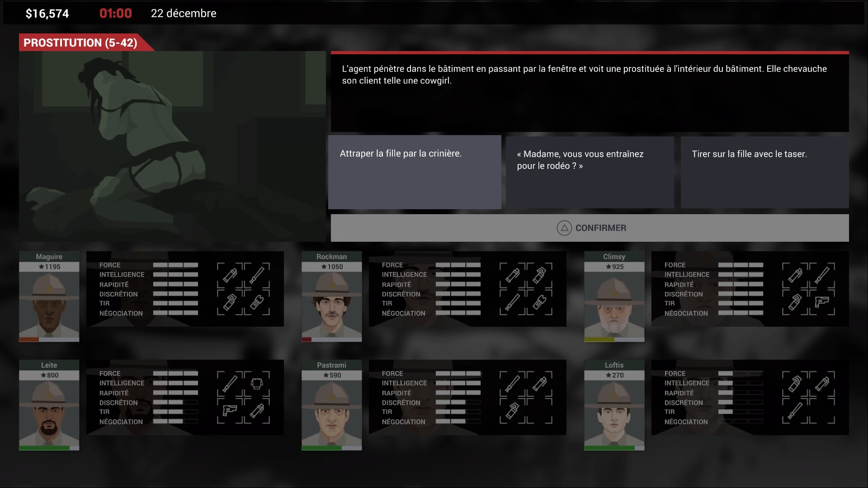The image size is (868, 488).
Task: Click Maguire's rating value 1195
Action: [x=52, y=267]
